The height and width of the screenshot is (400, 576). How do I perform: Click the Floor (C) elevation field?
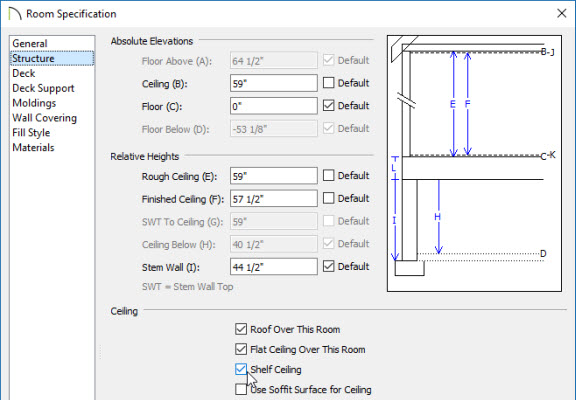274,106
